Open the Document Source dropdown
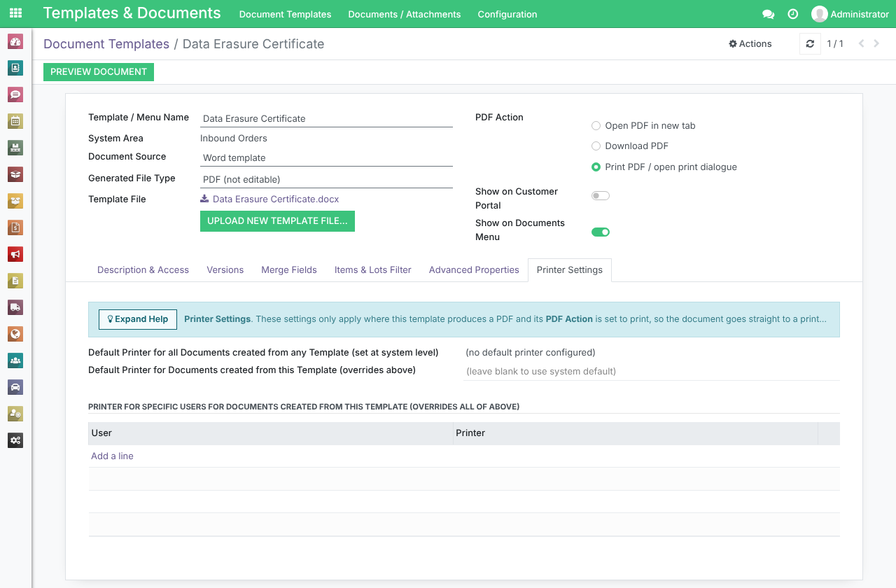 pos(326,157)
